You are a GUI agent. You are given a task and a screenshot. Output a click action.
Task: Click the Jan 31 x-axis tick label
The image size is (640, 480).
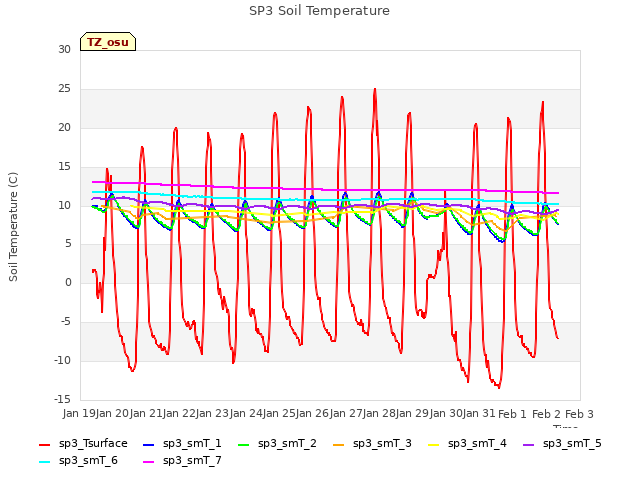coord(480,413)
